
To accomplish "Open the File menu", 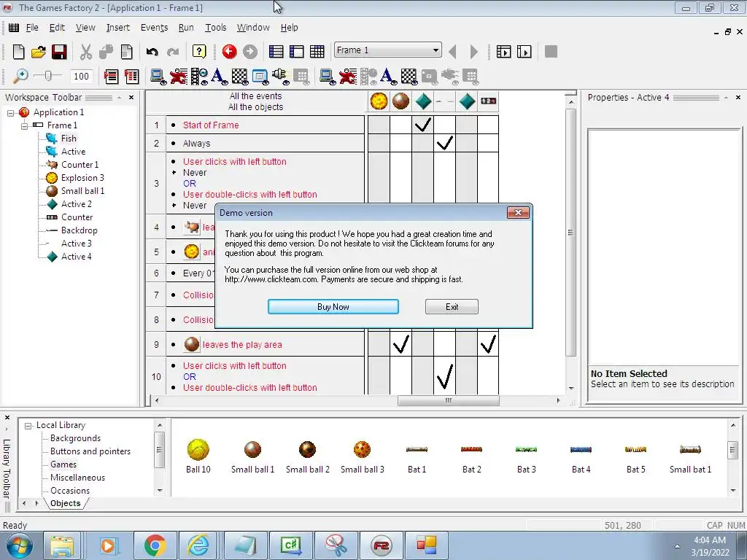I will point(32,28).
